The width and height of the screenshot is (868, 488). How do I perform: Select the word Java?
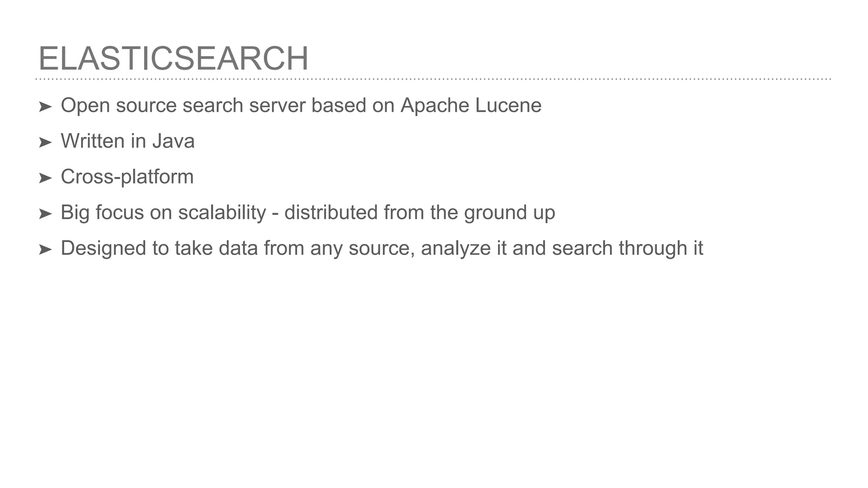click(173, 141)
